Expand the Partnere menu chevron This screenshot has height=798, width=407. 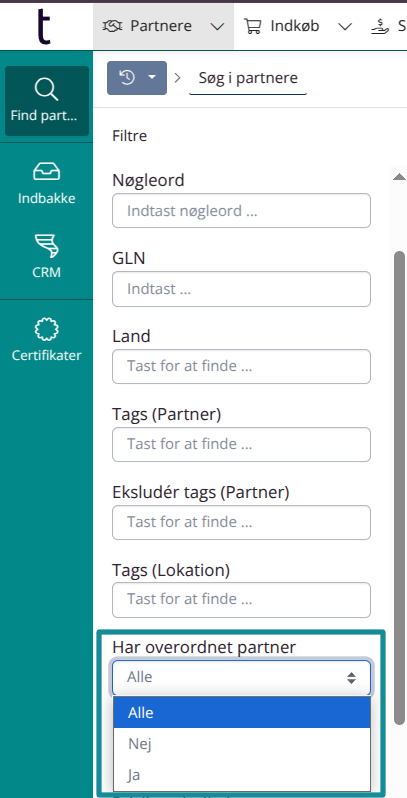point(217,26)
